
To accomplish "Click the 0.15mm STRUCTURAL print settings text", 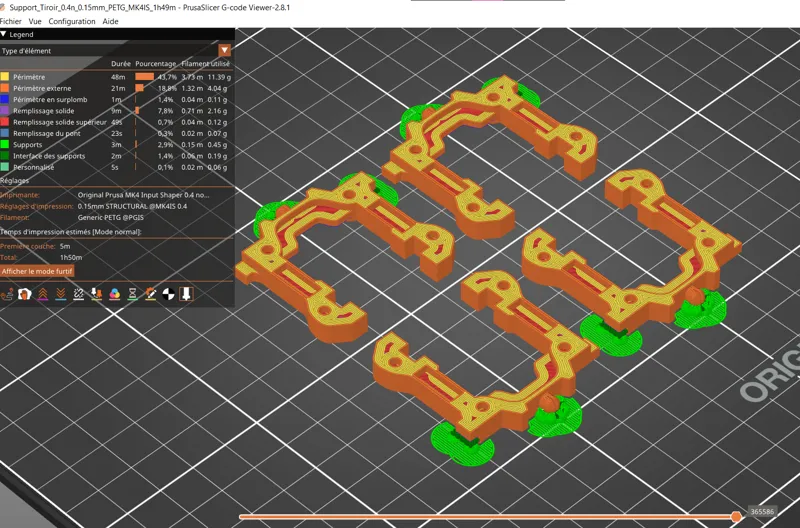I will click(x=132, y=207).
